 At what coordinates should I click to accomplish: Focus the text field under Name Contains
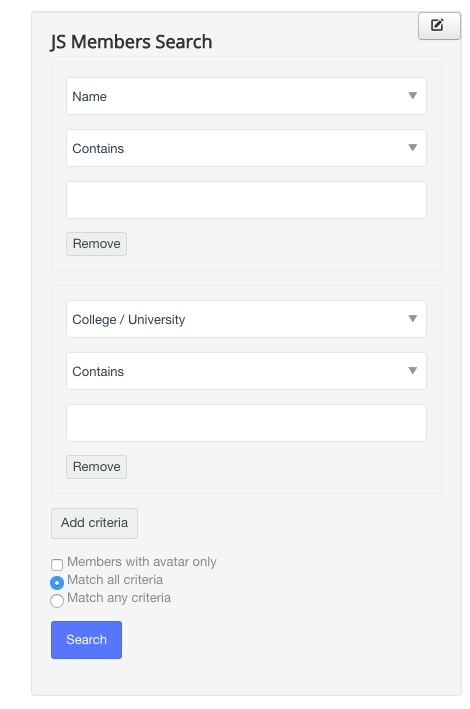246,200
